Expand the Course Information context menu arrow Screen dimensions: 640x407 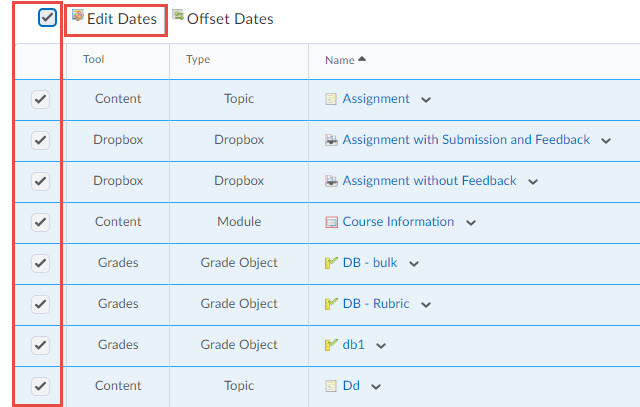470,223
